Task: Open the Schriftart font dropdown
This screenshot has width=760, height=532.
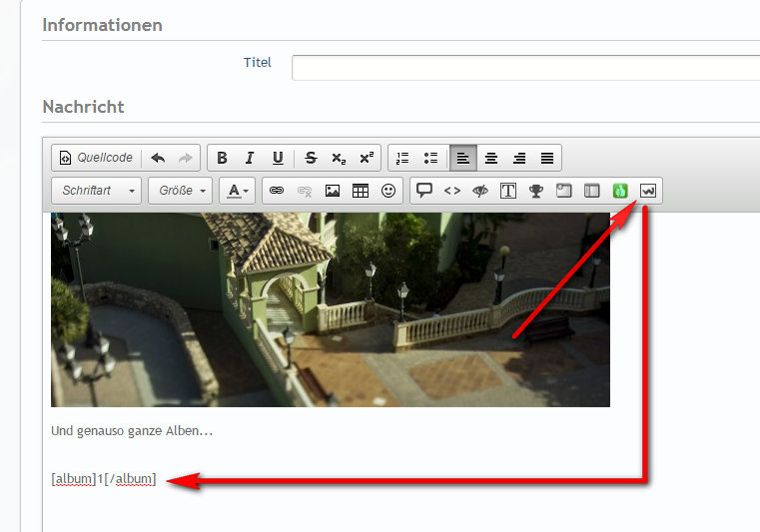Action: pos(97,191)
